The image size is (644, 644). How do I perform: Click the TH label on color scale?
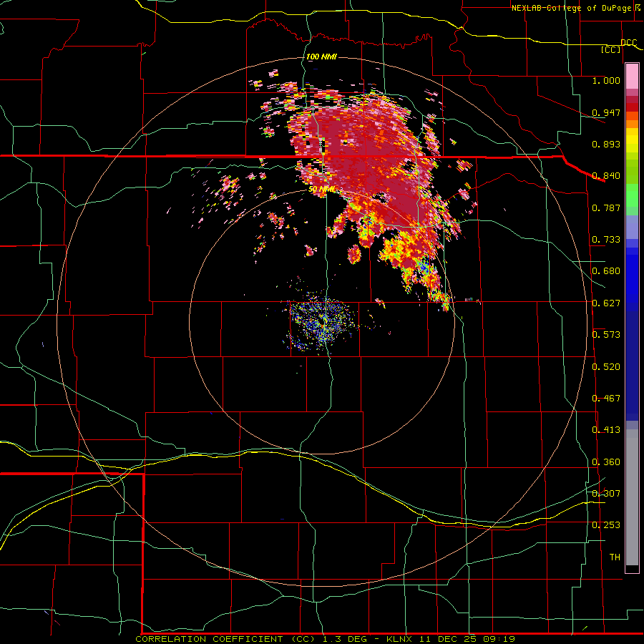point(615,557)
